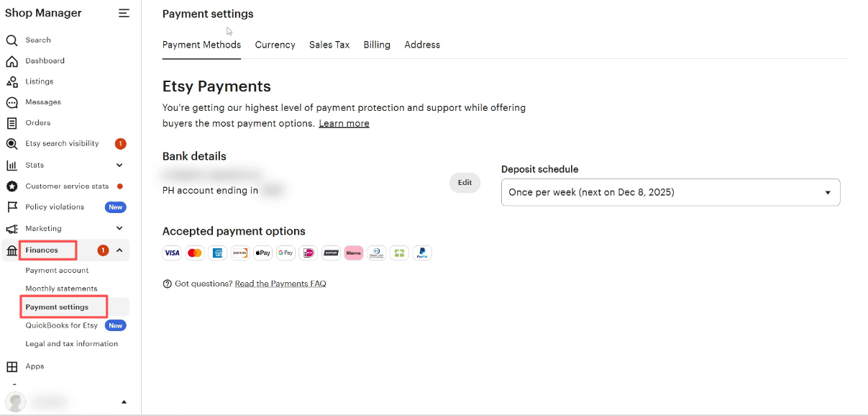Follow the Learn more link
The height and width of the screenshot is (416, 868).
(344, 124)
